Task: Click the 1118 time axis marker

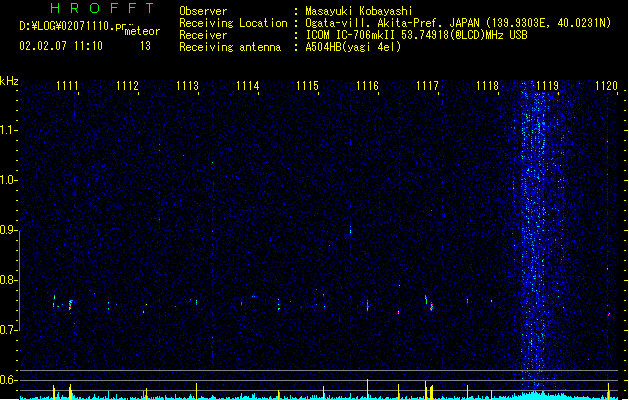Action: click(487, 86)
